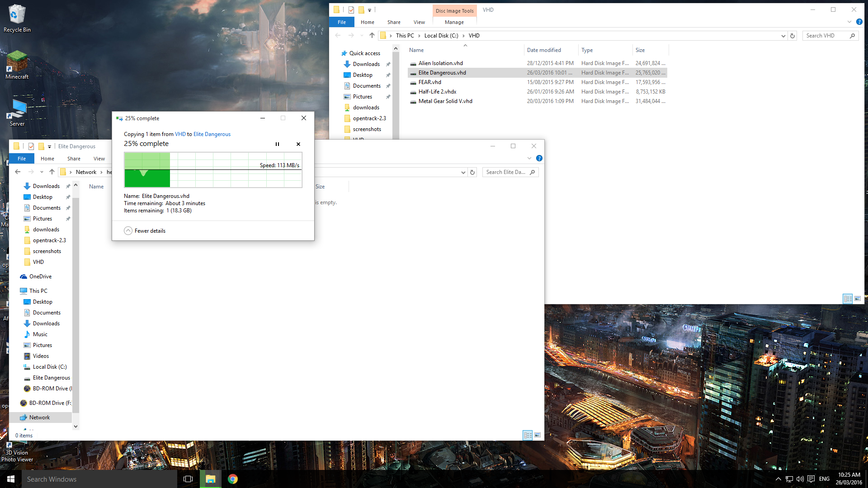Switch to Share tab in Elite Dangerous window
868x488 pixels.
pos(74,159)
